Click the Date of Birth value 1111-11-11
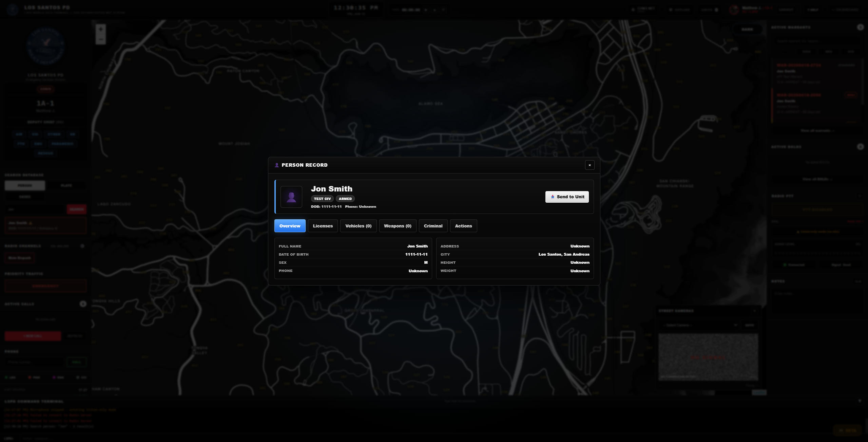Viewport: 868px width, 442px height. tap(416, 254)
